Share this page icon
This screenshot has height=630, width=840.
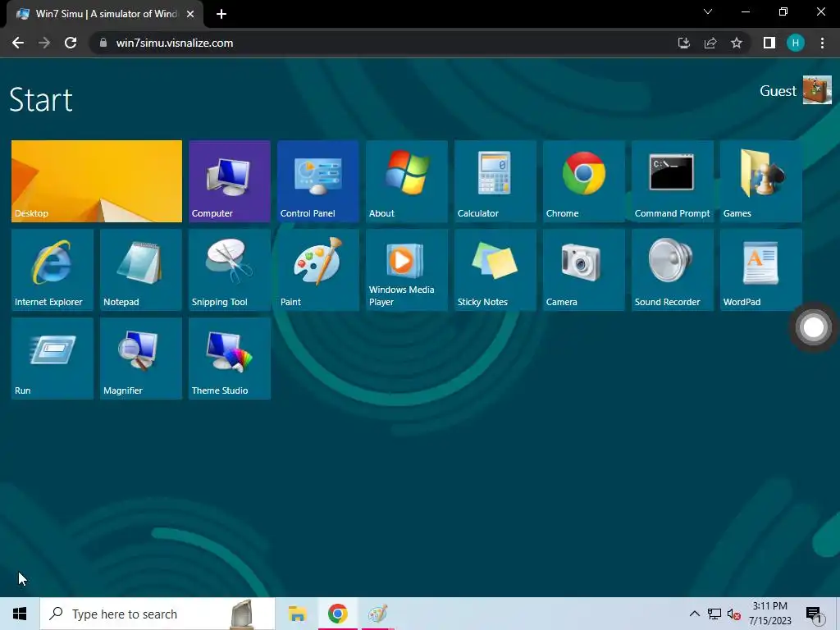click(x=710, y=43)
